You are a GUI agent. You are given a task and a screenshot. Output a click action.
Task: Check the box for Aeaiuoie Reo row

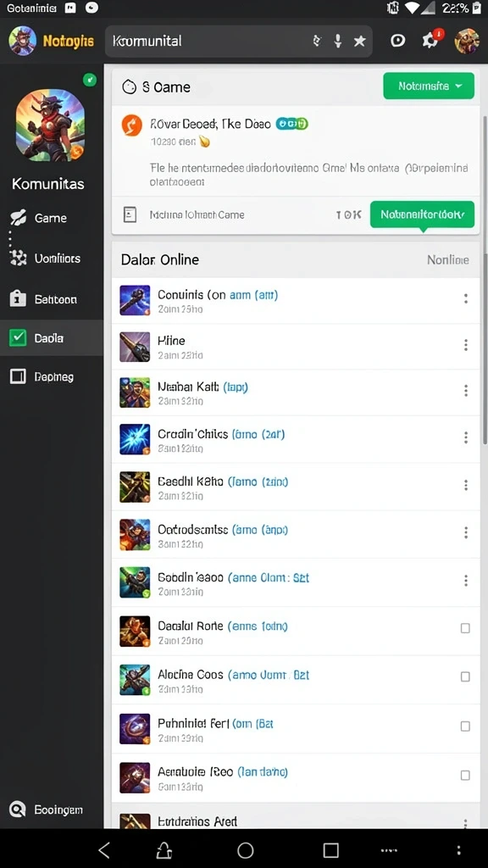click(x=465, y=776)
